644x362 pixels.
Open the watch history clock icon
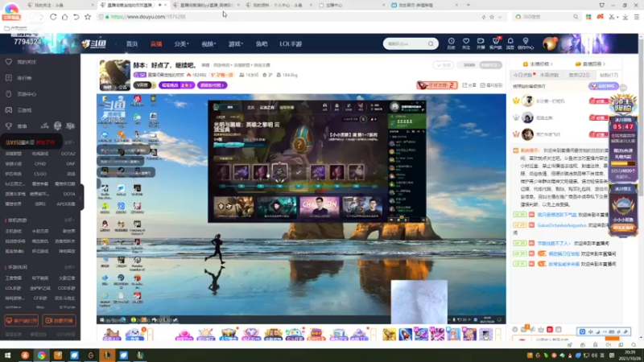pyautogui.click(x=451, y=43)
